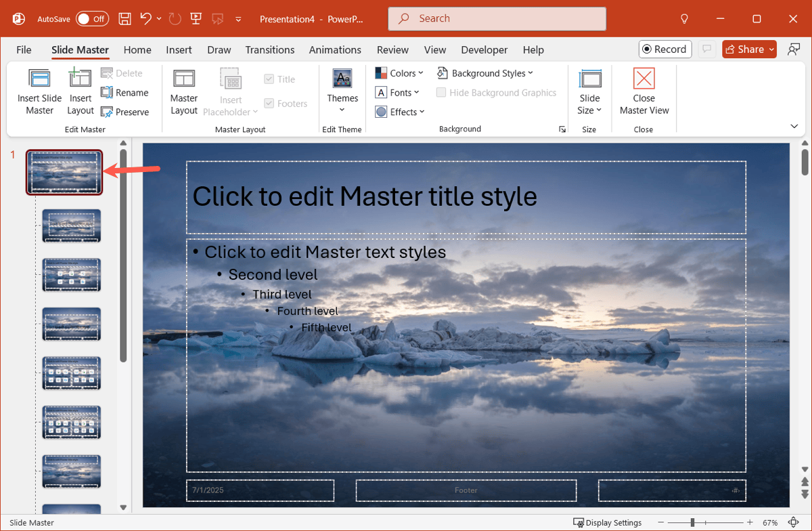Click Close Master View icon
Screen dimensions: 812x531
click(x=644, y=79)
